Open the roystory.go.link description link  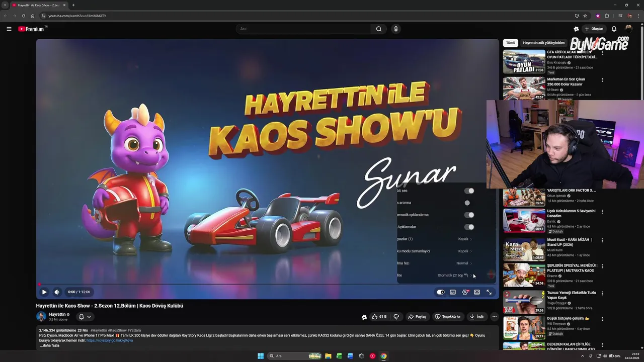[x=110, y=340]
